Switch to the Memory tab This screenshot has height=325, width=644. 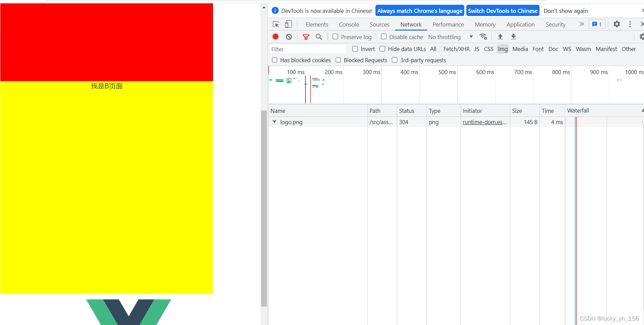pyautogui.click(x=485, y=24)
